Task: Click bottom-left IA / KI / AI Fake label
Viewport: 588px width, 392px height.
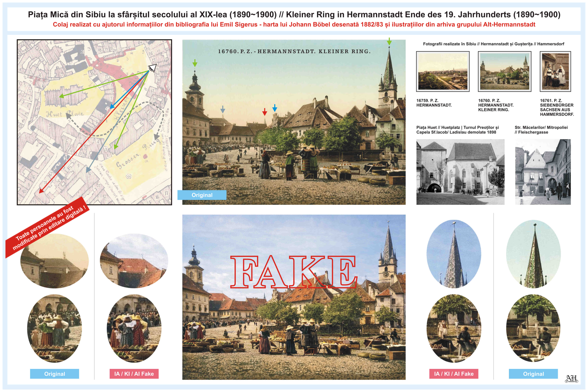Action: pos(134,374)
